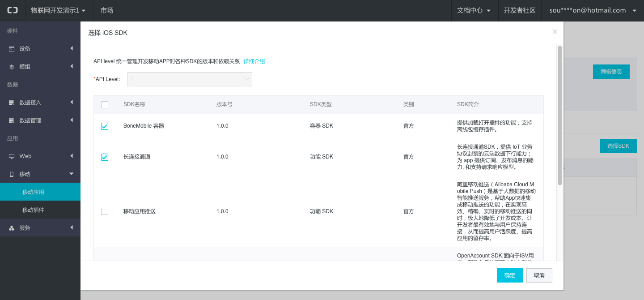Click the 确定 confirm button
Viewport: 644px width, 300px height.
509,275
